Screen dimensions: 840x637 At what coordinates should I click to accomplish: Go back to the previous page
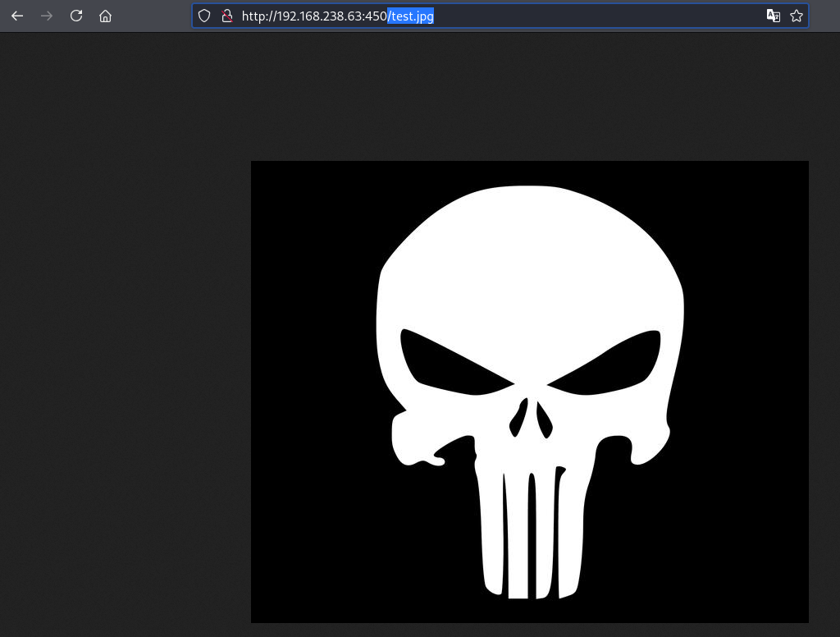click(17, 16)
